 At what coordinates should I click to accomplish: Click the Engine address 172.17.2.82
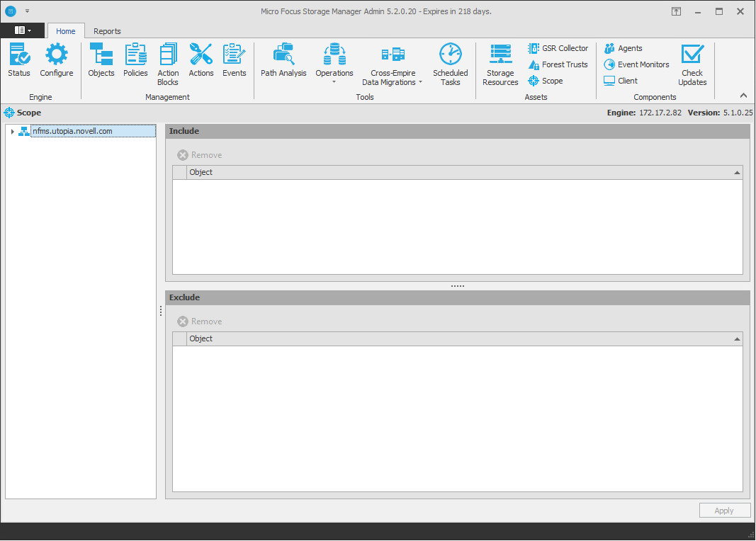pyautogui.click(x=660, y=113)
